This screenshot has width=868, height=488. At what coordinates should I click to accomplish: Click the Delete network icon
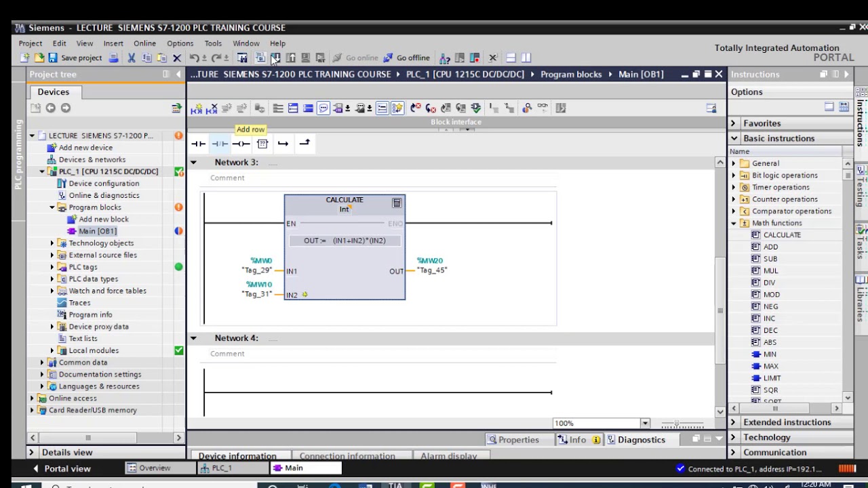(212, 108)
